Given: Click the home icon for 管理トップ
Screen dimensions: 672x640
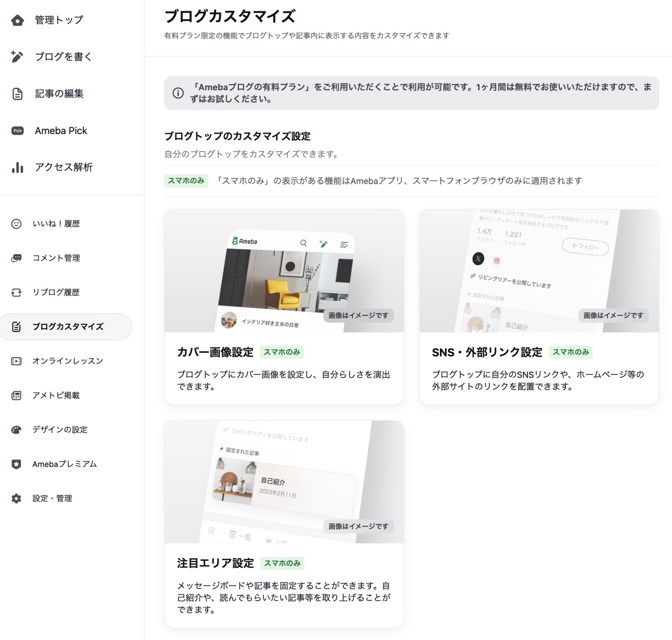Looking at the screenshot, I should 17,20.
